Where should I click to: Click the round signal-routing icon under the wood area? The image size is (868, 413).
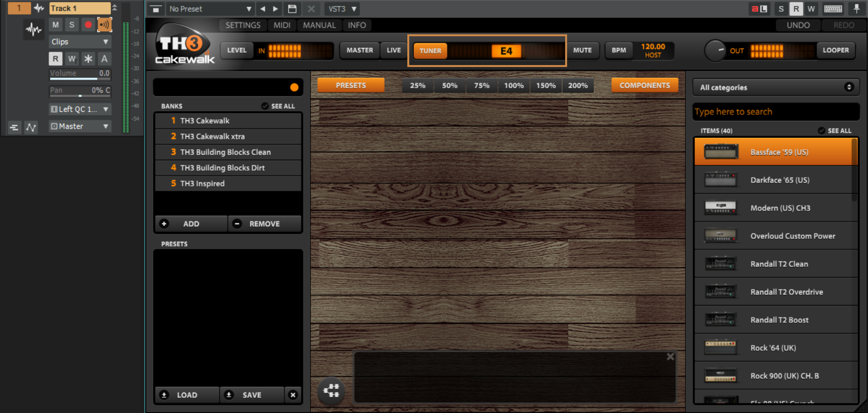pyautogui.click(x=331, y=390)
